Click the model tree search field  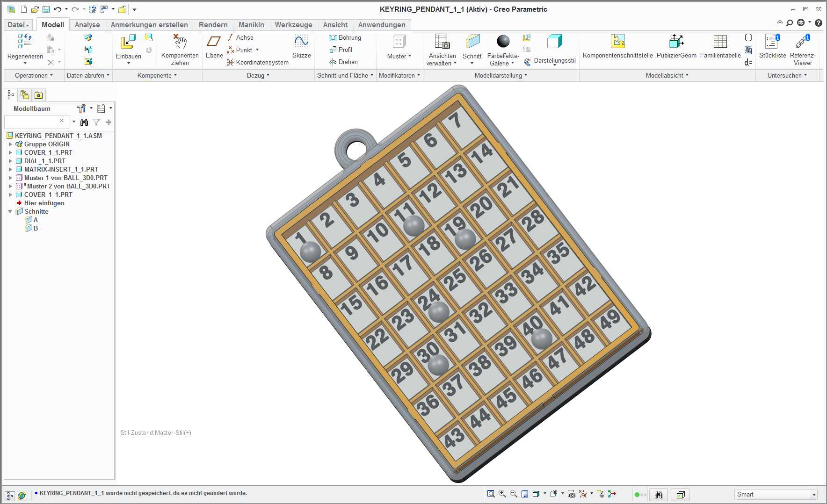click(32, 121)
